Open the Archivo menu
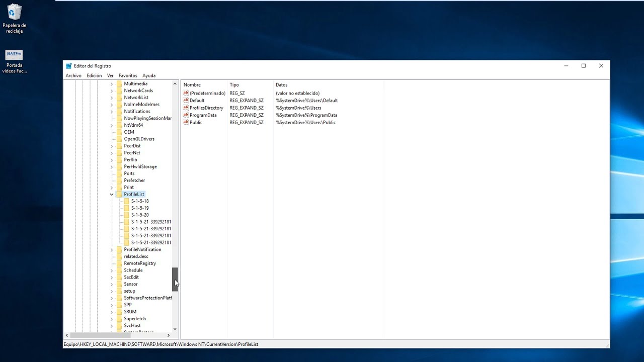This screenshot has height=362, width=644. coord(73,75)
